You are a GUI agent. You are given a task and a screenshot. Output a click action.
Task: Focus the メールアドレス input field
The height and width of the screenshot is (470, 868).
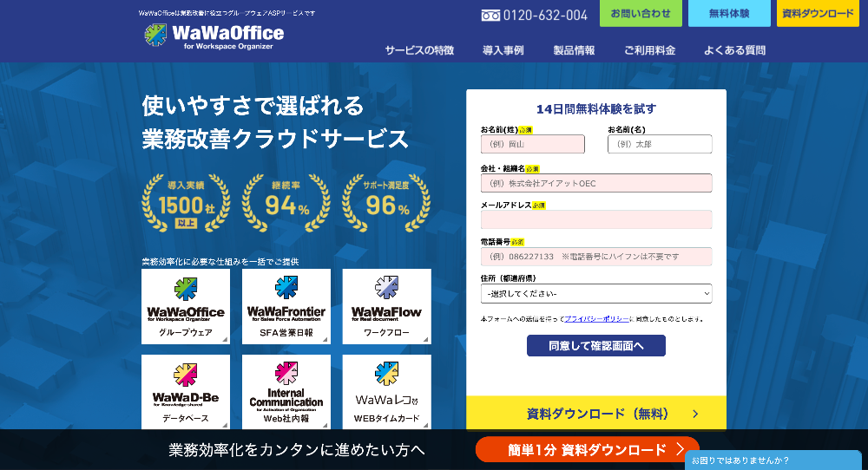pyautogui.click(x=596, y=219)
